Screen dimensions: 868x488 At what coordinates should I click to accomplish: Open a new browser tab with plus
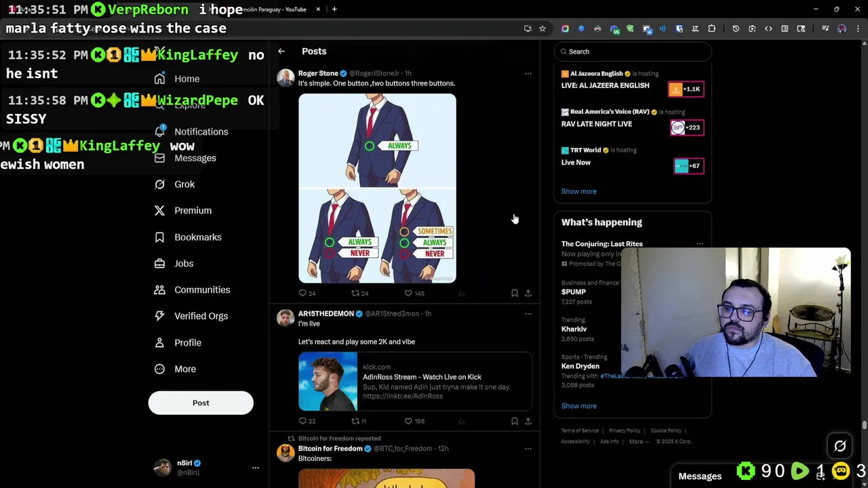pos(334,9)
